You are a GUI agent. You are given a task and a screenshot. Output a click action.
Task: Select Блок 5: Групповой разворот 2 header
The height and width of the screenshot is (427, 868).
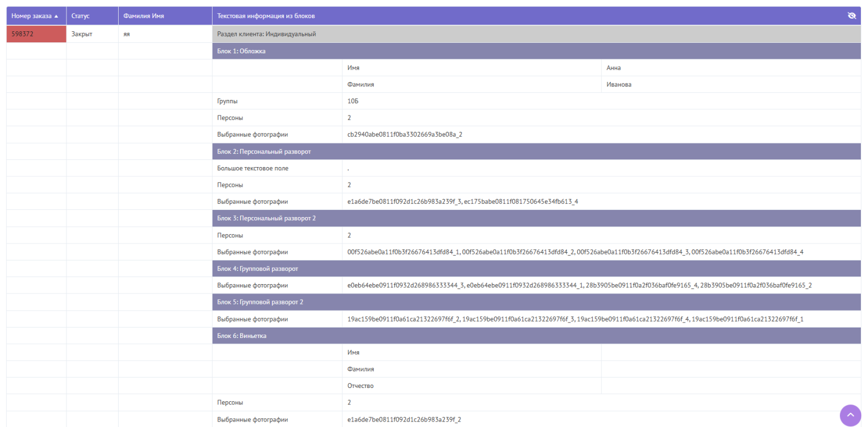coord(260,302)
